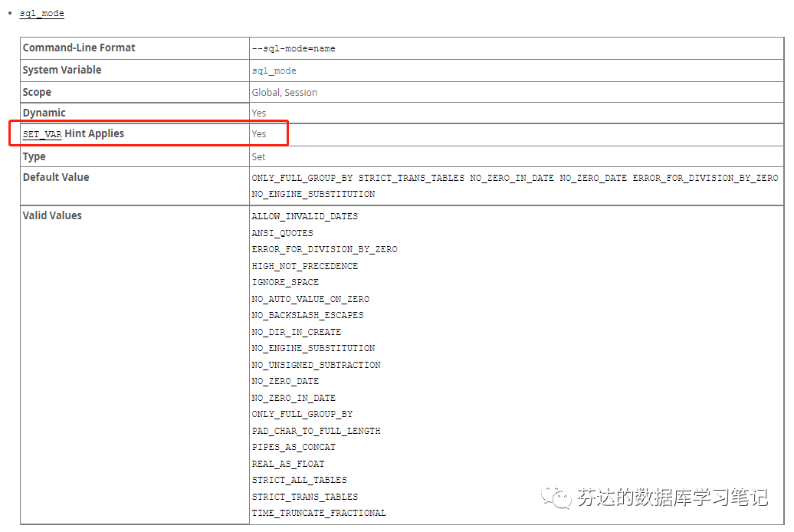Select the Command-Line Format table row
Screen dimensions: 794x532
click(134, 48)
